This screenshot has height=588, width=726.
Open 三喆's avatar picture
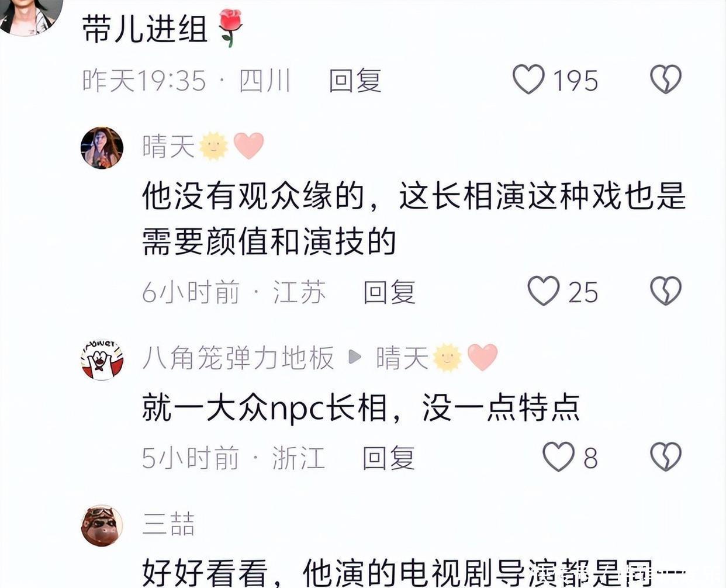click(x=102, y=526)
